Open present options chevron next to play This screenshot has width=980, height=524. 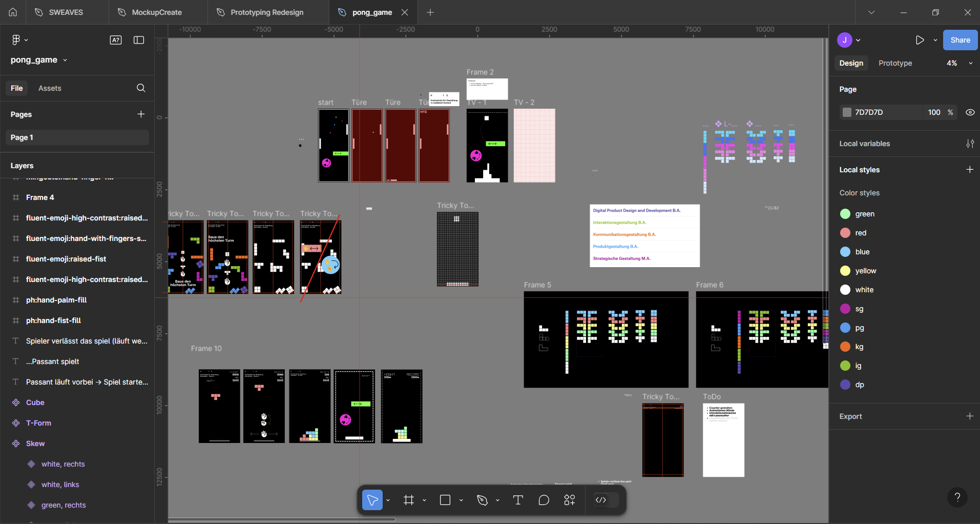point(935,40)
